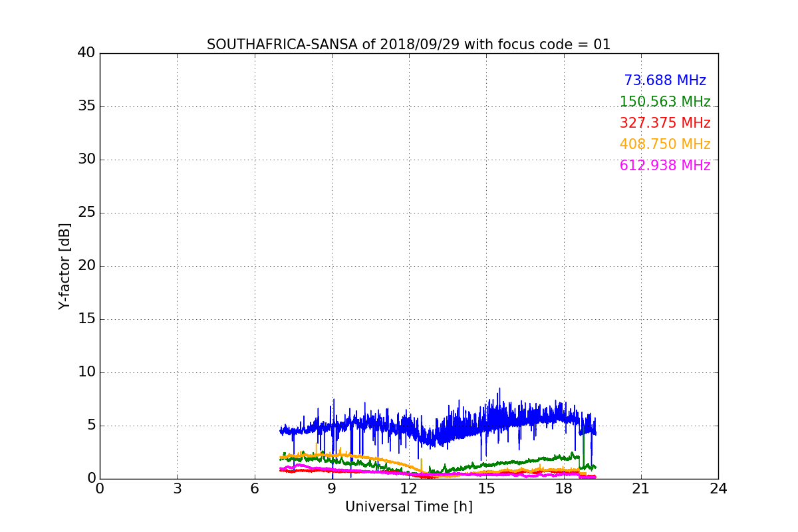
Task: Click y-axis tick value 5
Action: pyautogui.click(x=91, y=426)
